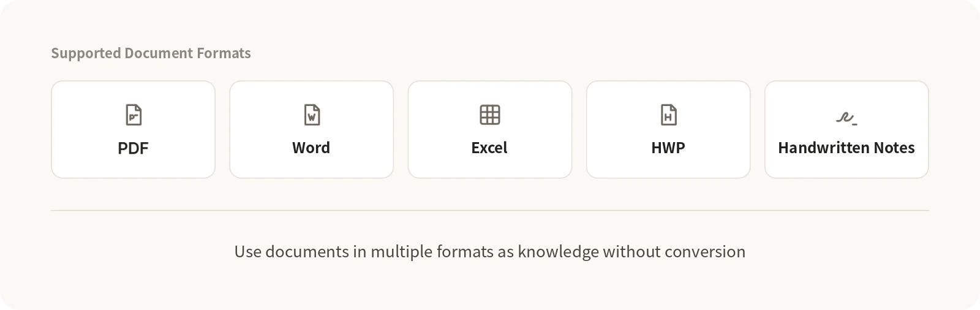Click the HWP file icon

point(668,115)
